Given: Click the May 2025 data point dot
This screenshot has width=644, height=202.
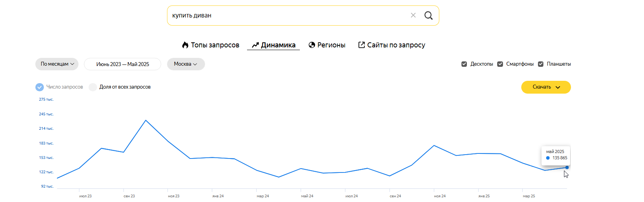Looking at the screenshot, I should 567,167.
